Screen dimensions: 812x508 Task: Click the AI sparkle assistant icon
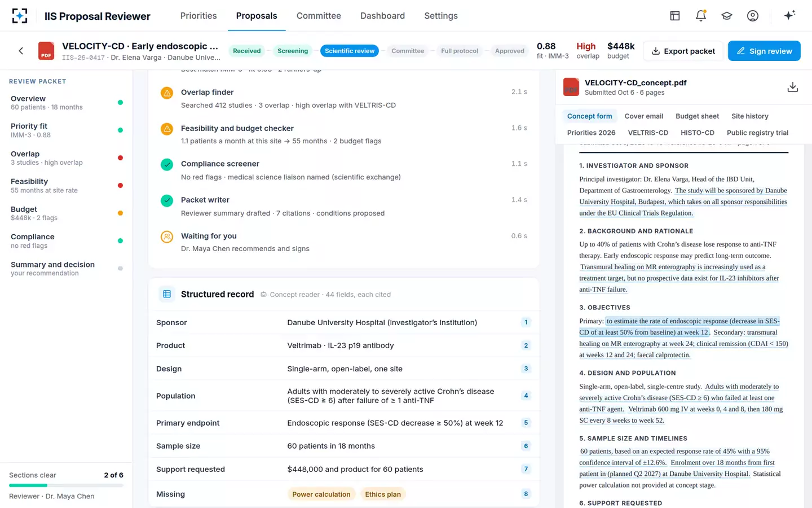pyautogui.click(x=789, y=15)
